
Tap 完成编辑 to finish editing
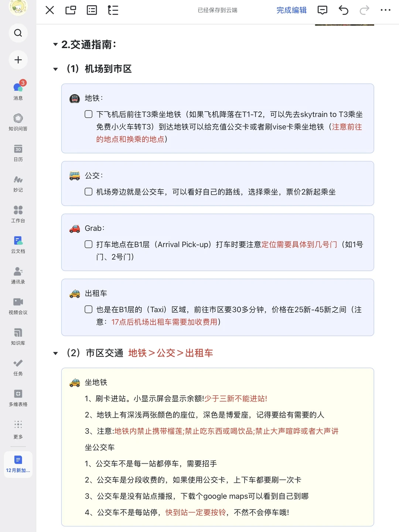291,10
